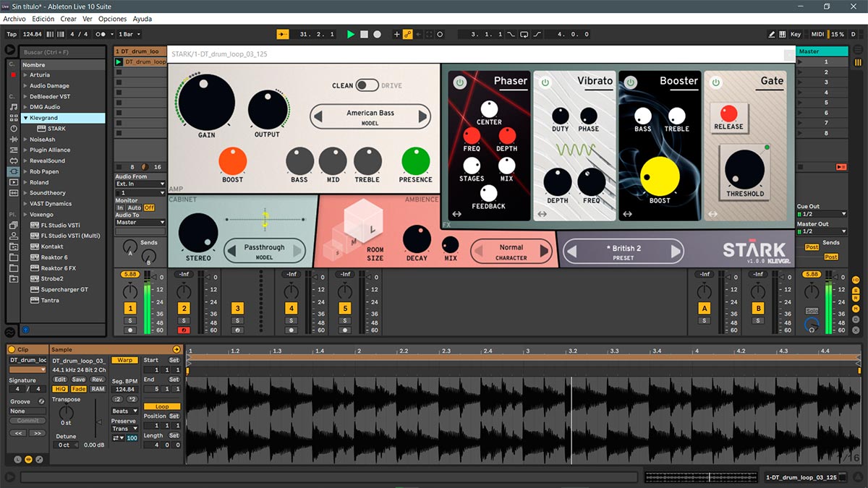
Task: Toggle the Gate pedal power icon
Action: coord(716,82)
